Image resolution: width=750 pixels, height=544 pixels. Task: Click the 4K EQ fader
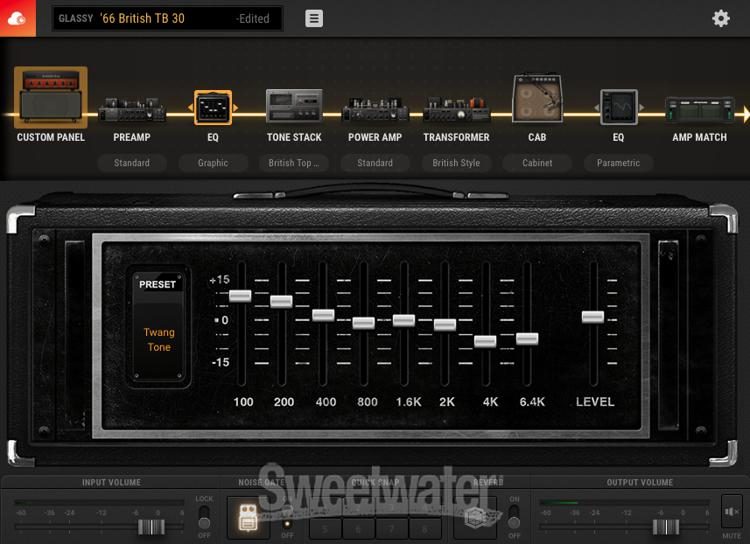[485, 341]
